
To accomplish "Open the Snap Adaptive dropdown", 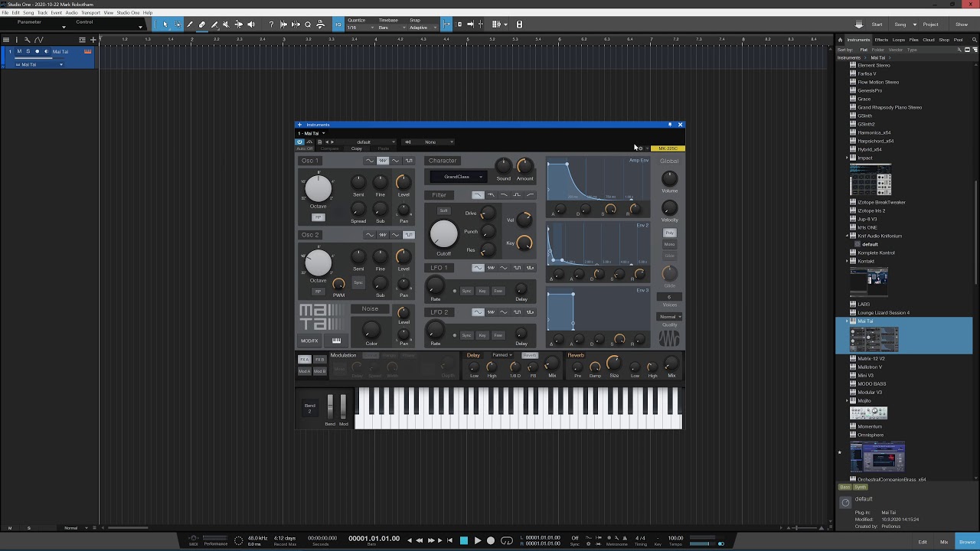I will point(422,28).
